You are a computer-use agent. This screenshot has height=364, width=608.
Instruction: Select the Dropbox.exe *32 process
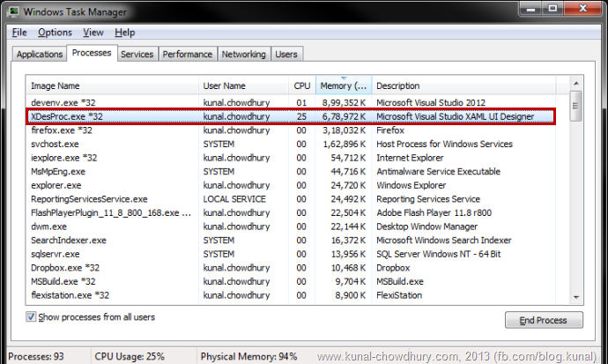[x=291, y=268]
